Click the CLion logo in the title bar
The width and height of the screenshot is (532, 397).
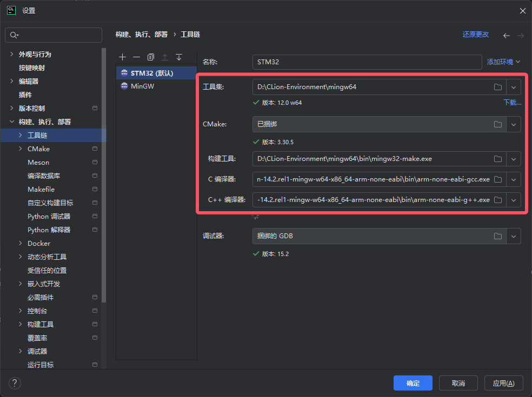(11, 10)
